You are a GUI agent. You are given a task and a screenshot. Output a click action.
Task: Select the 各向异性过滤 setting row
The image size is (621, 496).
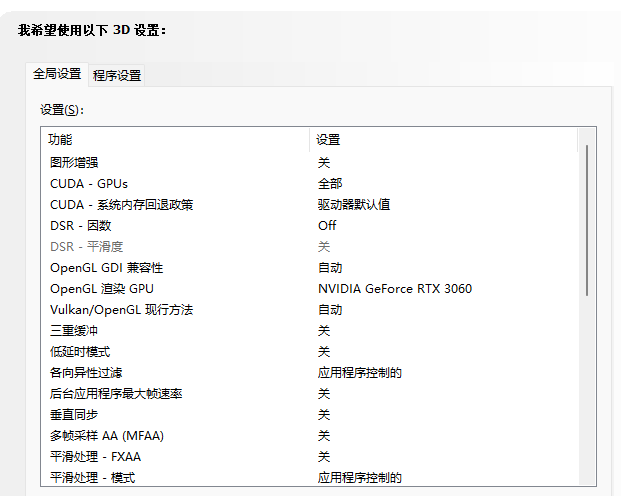87,373
